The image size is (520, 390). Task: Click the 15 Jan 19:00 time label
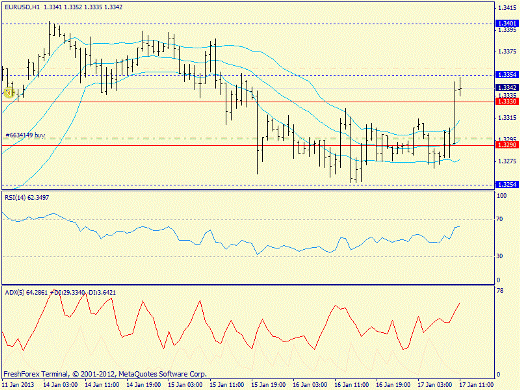(269, 385)
